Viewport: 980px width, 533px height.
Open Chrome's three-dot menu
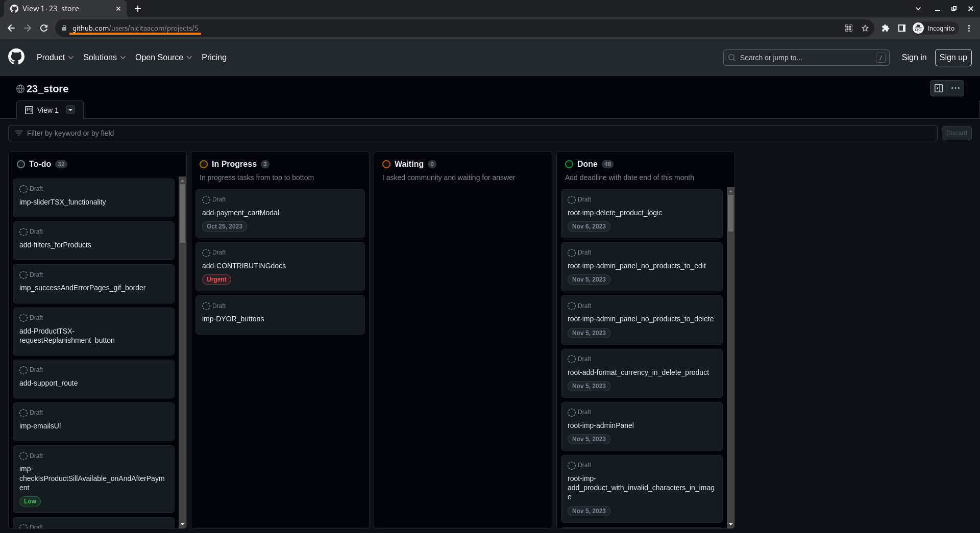(969, 29)
